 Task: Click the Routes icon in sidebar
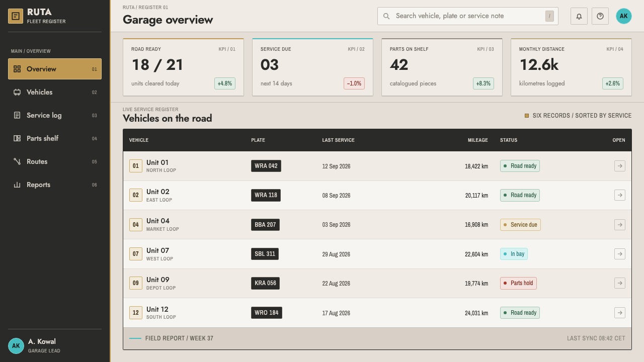coord(17,161)
